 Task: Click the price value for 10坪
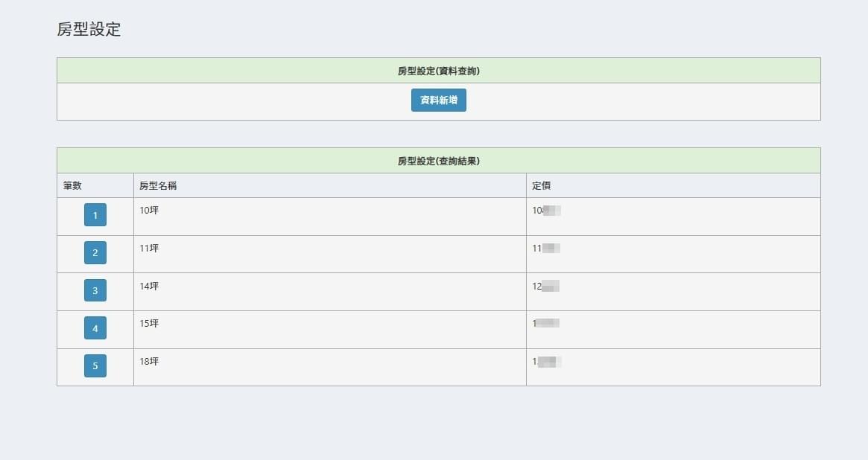point(546,211)
